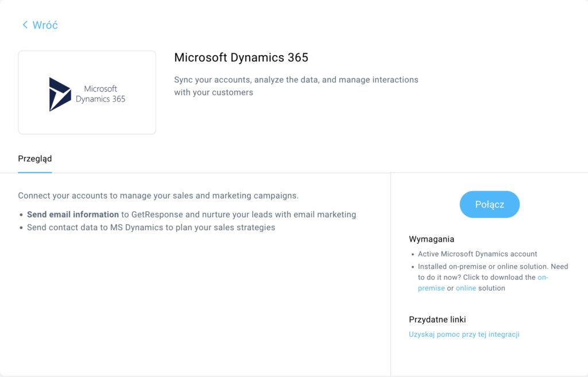Image resolution: width=588 pixels, height=377 pixels.
Task: Click 'Connect your accounts to manage' paragraph
Action: click(158, 196)
